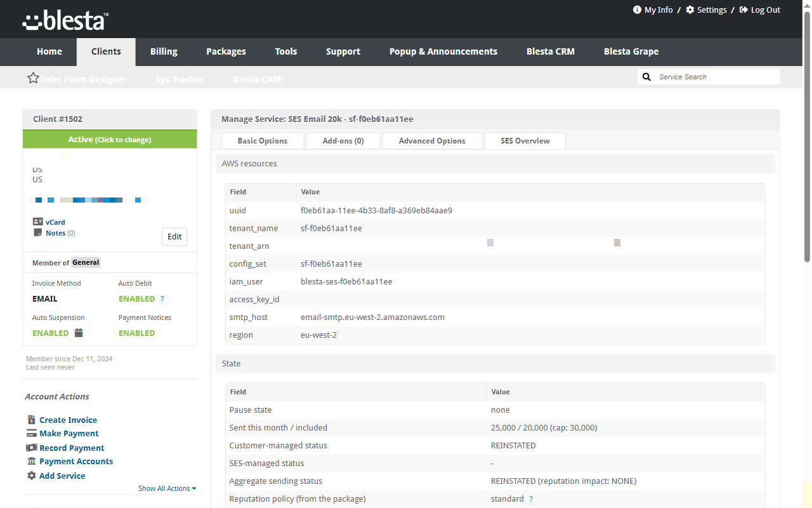This screenshot has width=812, height=508.
Task: Click Auto Debit help question mark
Action: coord(162,299)
